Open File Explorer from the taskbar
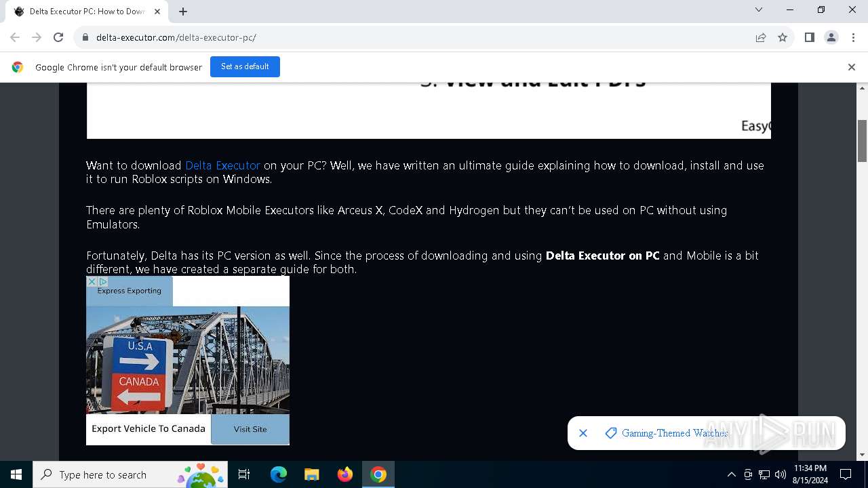Image resolution: width=868 pixels, height=488 pixels. pyautogui.click(x=311, y=474)
